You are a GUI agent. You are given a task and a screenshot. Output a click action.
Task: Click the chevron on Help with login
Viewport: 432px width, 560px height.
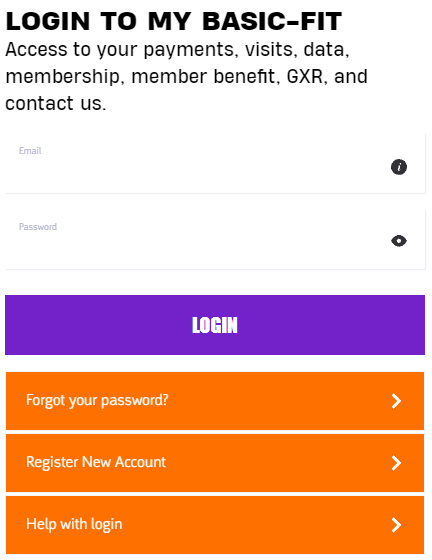(396, 525)
